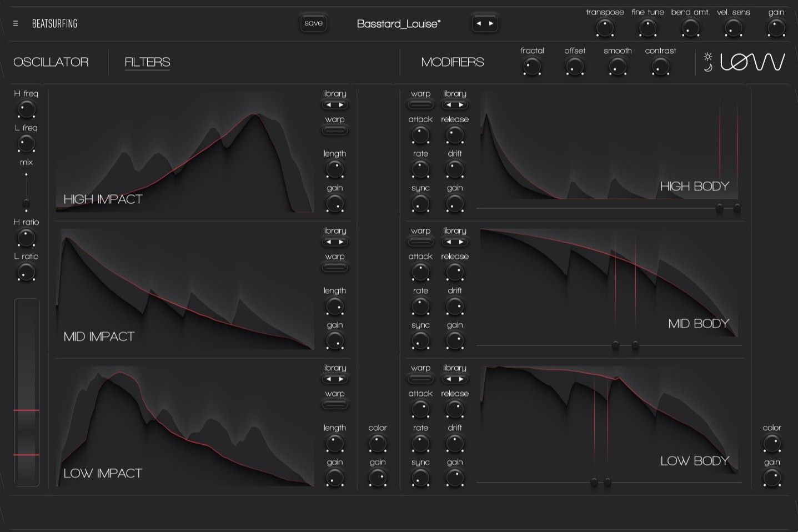Viewport: 798px width, 532px height.
Task: Adjust the smooth modifier knob
Action: [x=618, y=67]
